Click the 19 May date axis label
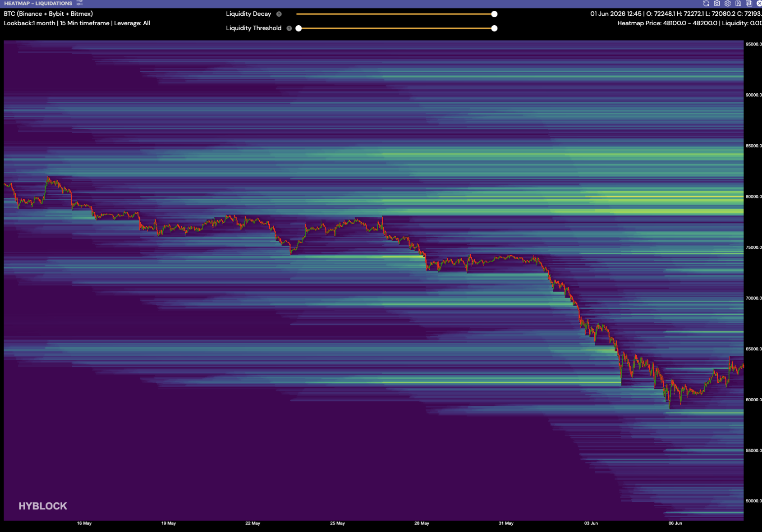The image size is (762, 532). pos(169,523)
